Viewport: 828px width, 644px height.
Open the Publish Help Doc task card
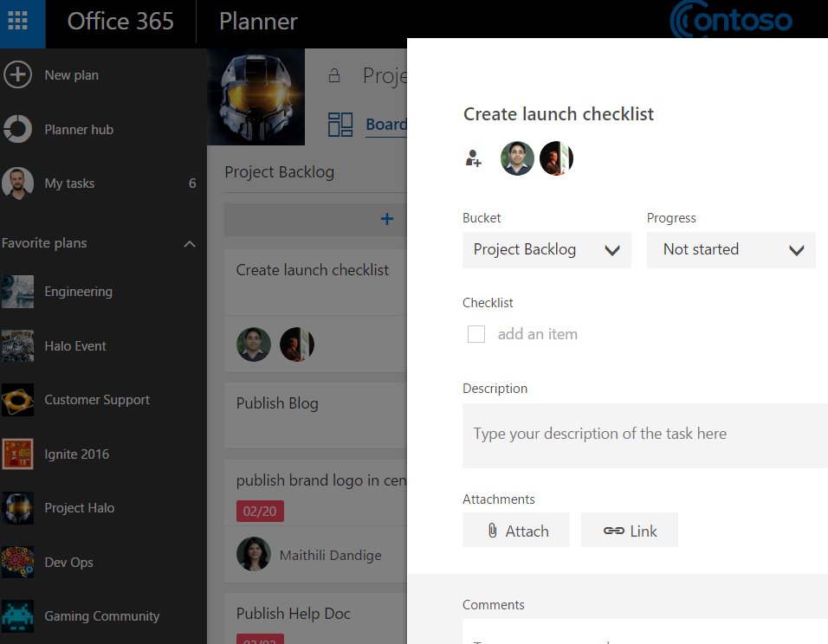316,618
